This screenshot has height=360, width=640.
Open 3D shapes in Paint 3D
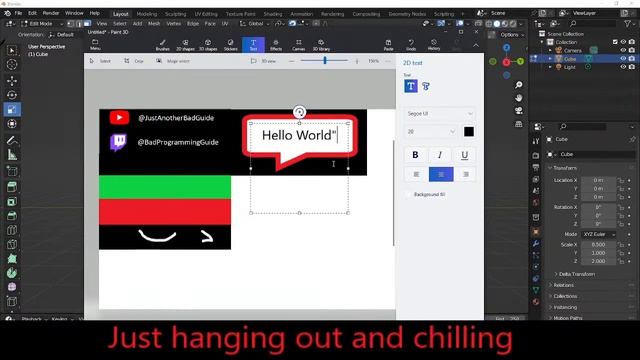(x=208, y=45)
